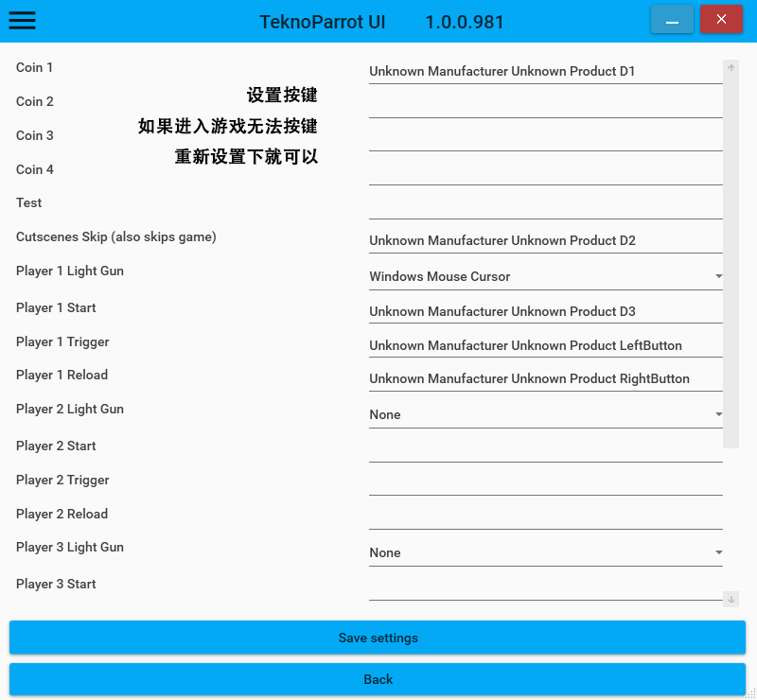757x700 pixels.
Task: Select the Player 1 Start binding field
Action: 545,311
